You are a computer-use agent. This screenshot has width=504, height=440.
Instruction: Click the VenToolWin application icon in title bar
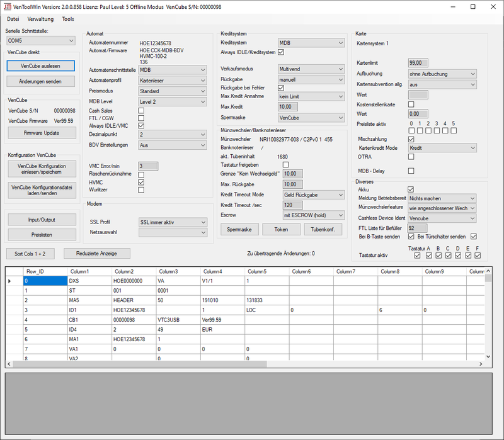7,7
